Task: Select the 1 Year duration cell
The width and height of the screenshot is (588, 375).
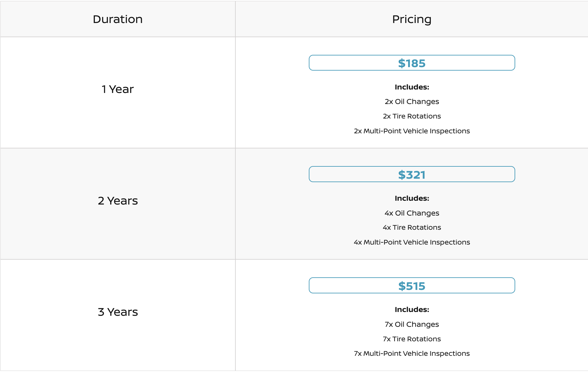Action: pos(118,93)
